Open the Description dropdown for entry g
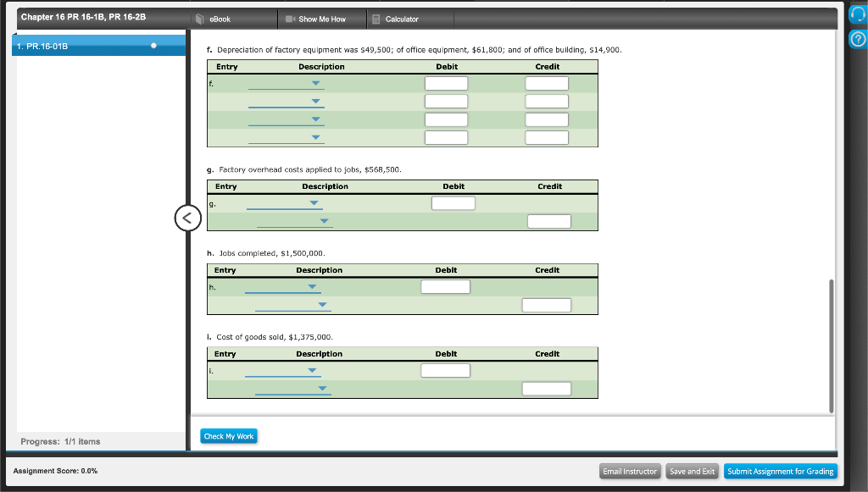 (x=314, y=203)
